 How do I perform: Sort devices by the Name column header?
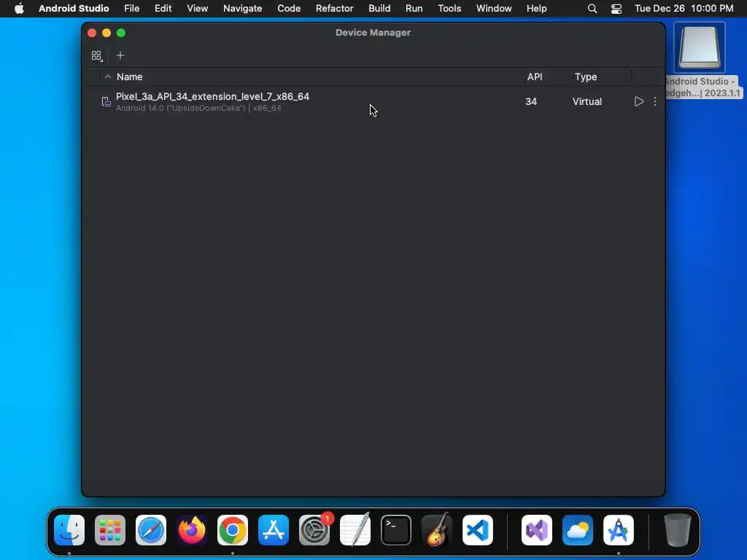(x=130, y=77)
